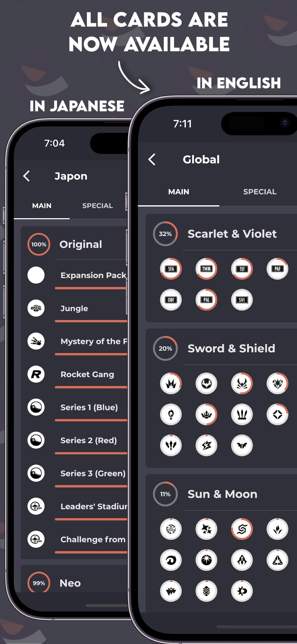Tap the Rocket Gang R icon

coord(36,374)
